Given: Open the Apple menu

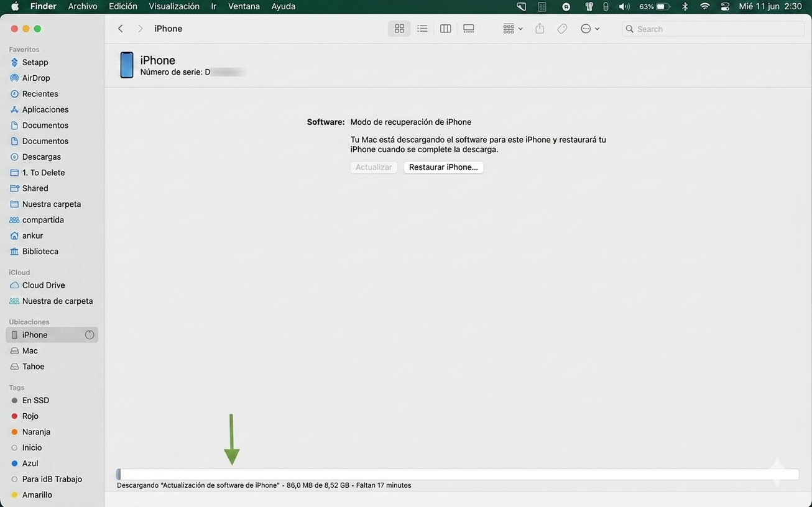Looking at the screenshot, I should [x=15, y=6].
